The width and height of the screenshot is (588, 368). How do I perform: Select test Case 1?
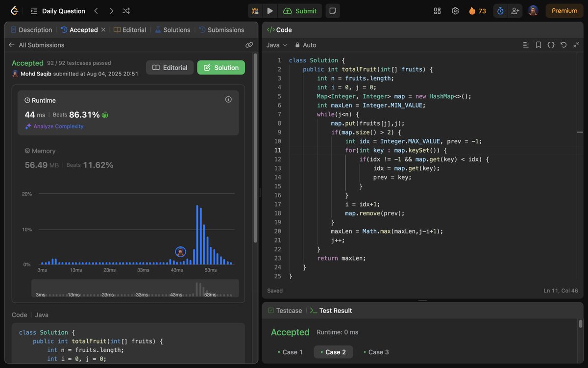tap(290, 352)
